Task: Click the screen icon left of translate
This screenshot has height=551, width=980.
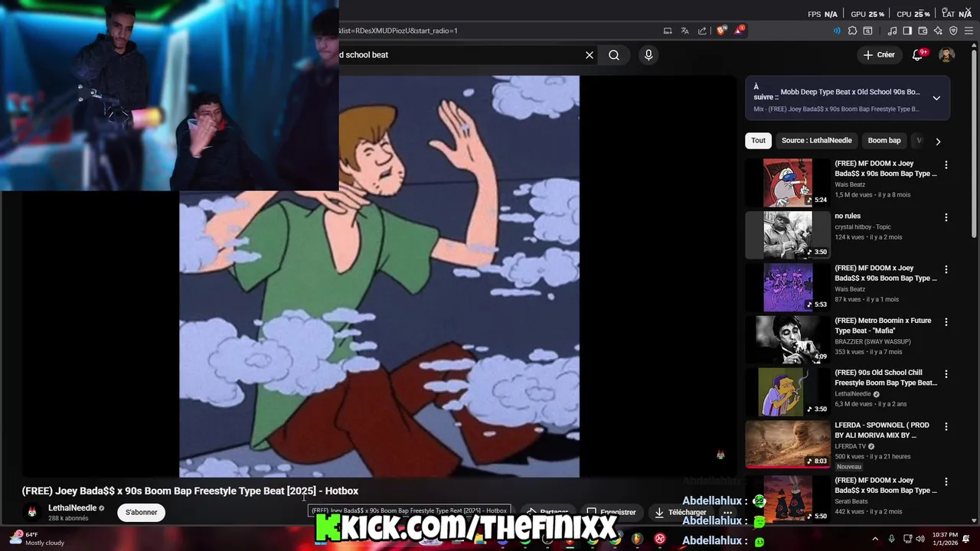Action: pos(668,31)
